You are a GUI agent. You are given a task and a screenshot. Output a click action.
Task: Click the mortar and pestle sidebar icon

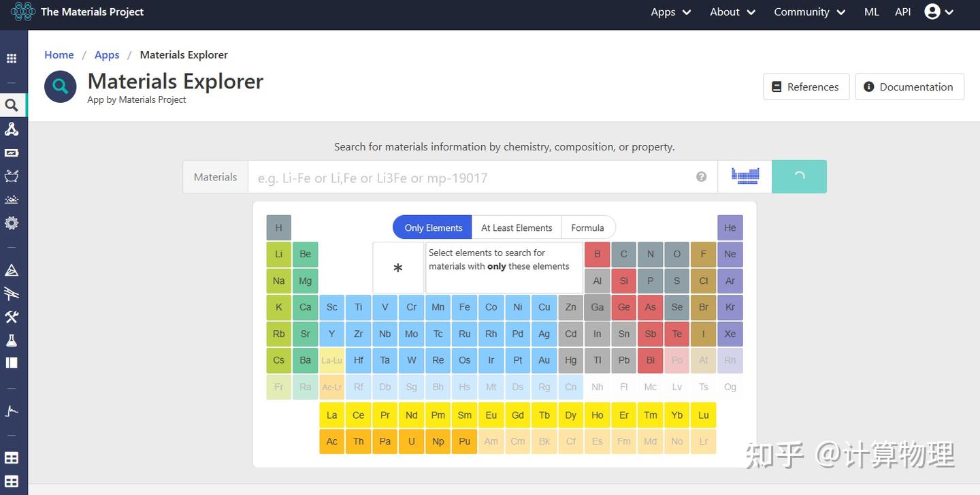click(x=12, y=176)
